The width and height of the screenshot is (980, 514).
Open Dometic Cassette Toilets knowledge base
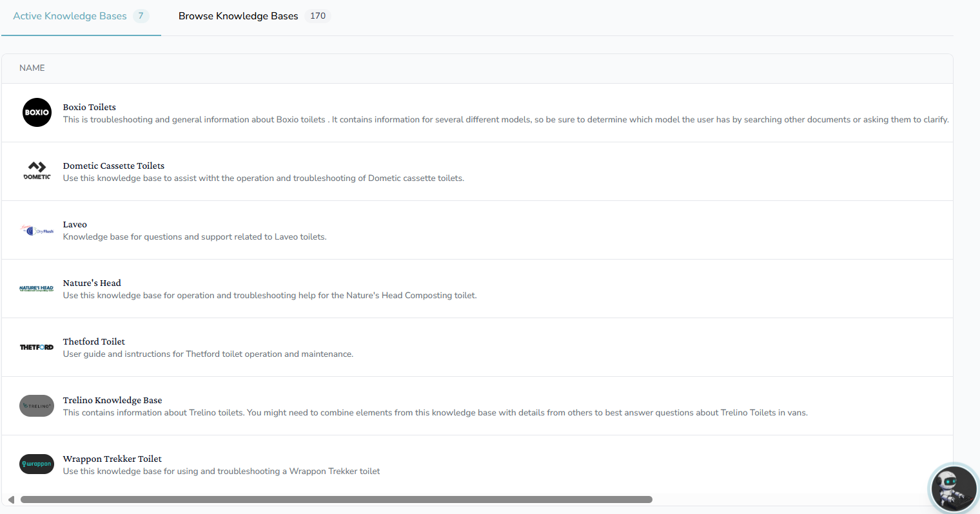click(113, 166)
